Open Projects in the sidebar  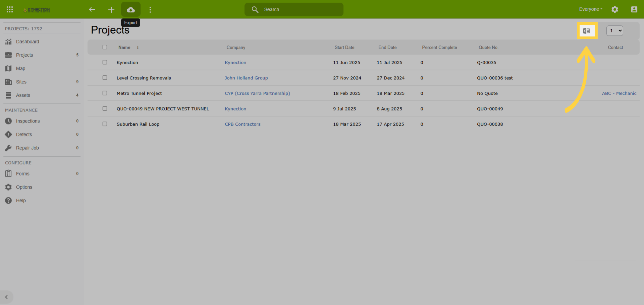pos(42,55)
